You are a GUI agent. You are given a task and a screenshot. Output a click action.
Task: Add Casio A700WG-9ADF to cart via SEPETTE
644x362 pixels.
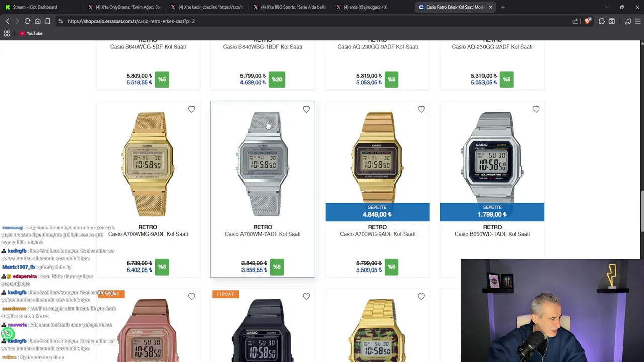click(377, 212)
